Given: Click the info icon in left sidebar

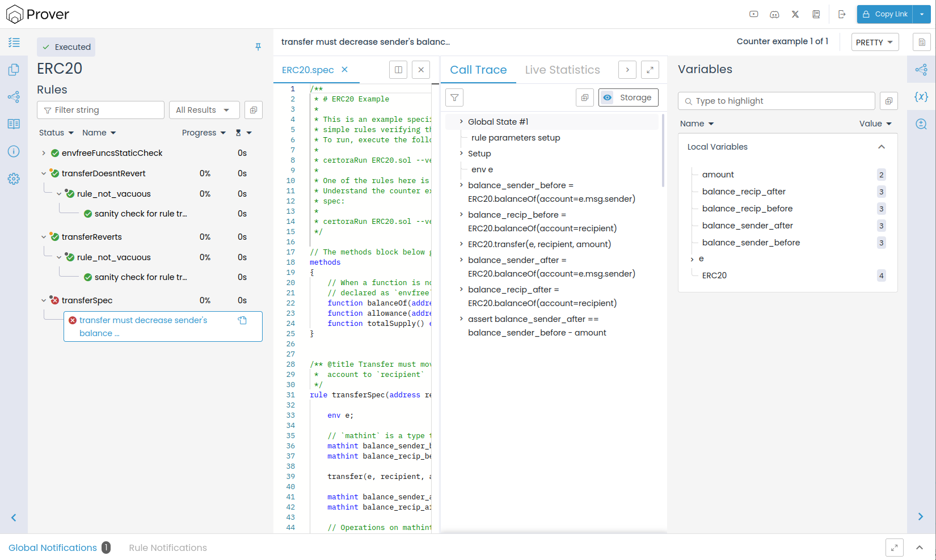Looking at the screenshot, I should (14, 151).
